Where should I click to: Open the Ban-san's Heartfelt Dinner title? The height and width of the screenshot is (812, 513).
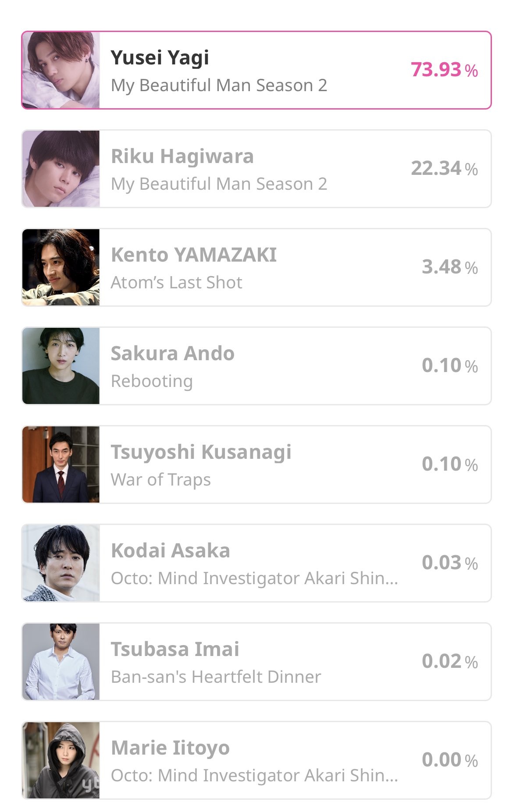[216, 677]
